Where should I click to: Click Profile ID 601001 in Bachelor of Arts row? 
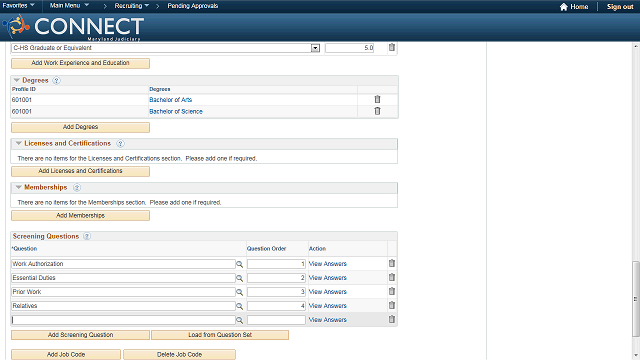tap(22, 100)
